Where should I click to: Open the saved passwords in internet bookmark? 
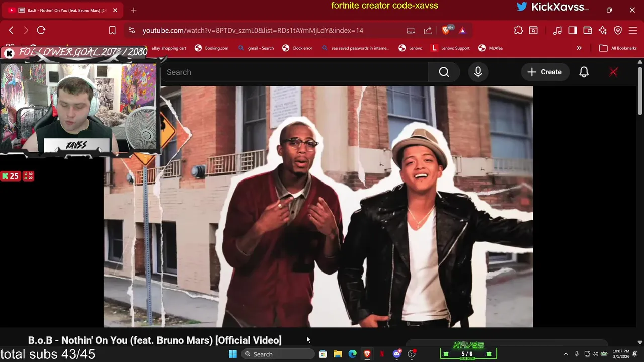click(x=355, y=48)
